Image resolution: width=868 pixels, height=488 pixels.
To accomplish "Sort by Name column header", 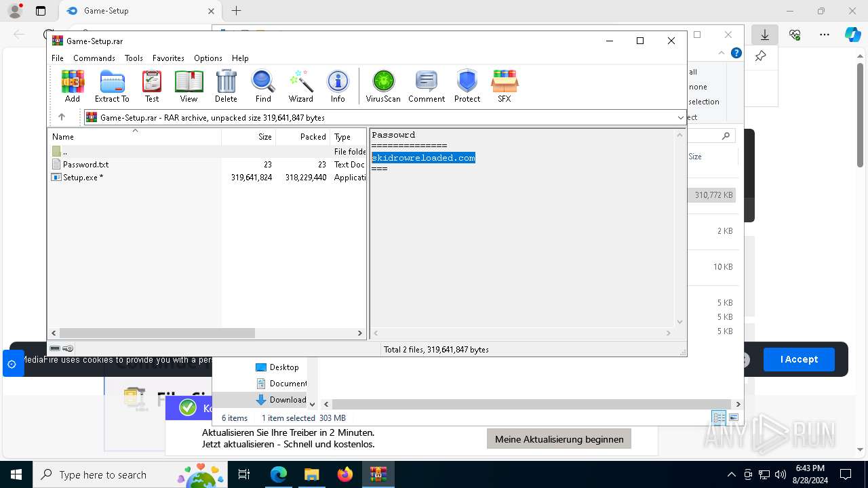I will click(x=134, y=136).
